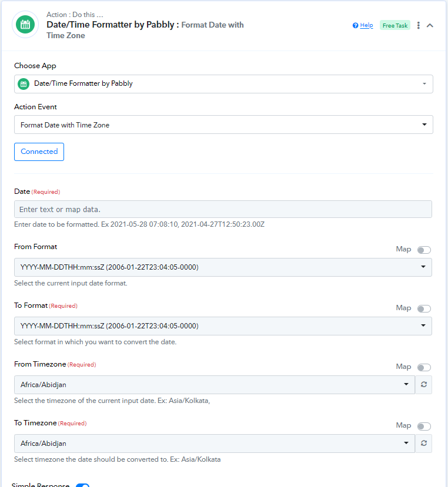Refresh the From Timezone list

point(424,385)
